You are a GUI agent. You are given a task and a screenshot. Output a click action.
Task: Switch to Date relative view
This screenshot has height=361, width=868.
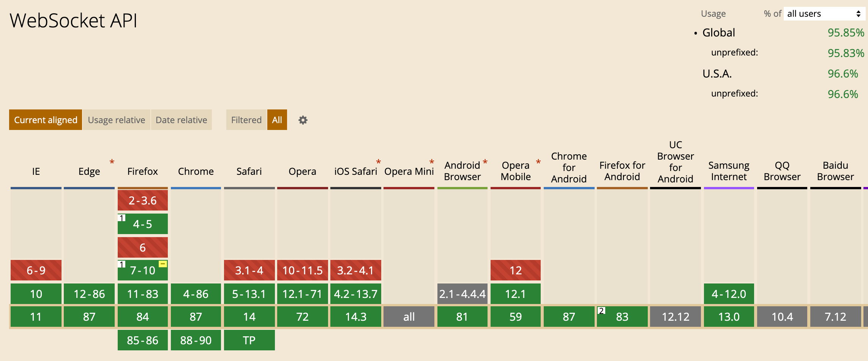(181, 120)
